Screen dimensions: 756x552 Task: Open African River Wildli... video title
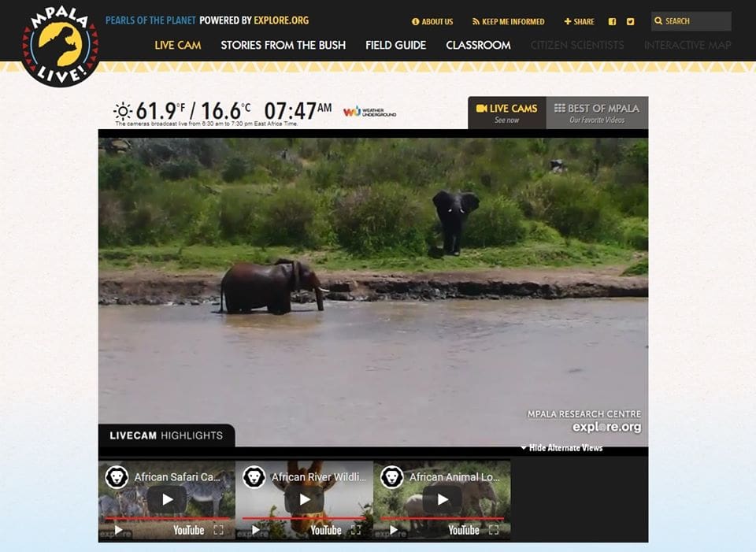click(x=319, y=477)
